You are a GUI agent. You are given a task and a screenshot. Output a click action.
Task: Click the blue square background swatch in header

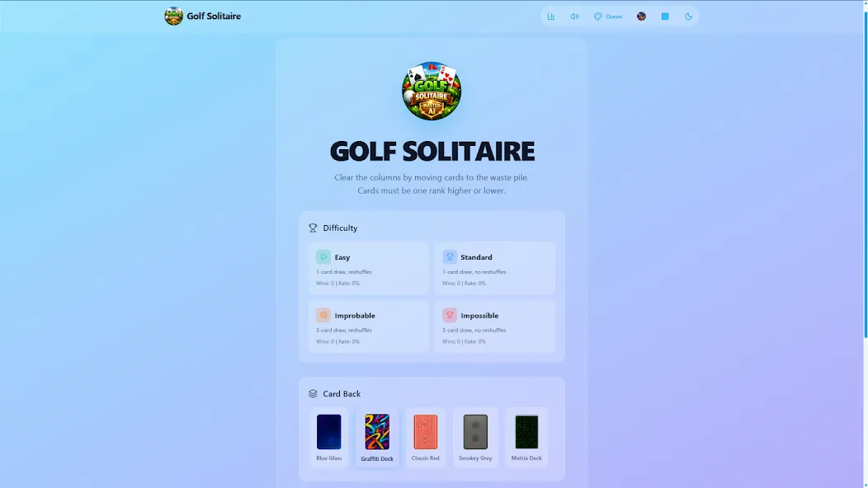click(665, 16)
